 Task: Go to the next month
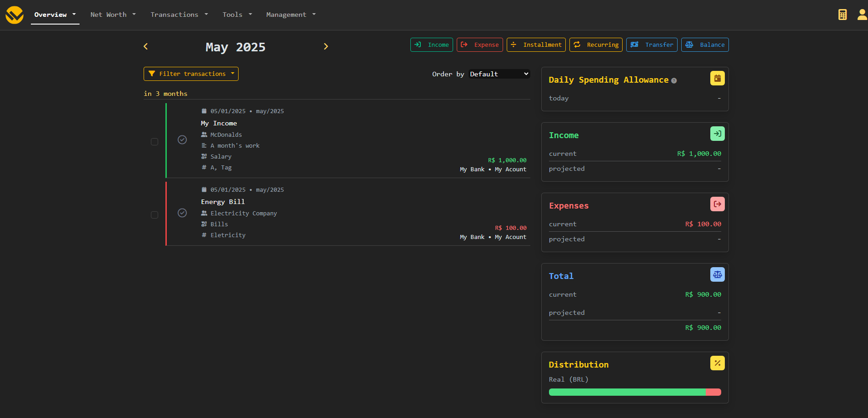tap(326, 46)
